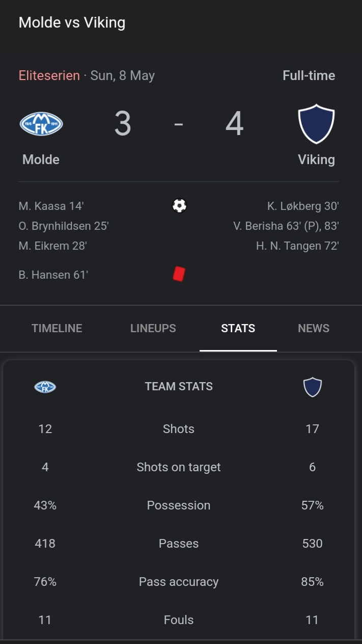Go to the News tab
The width and height of the screenshot is (362, 644).
[314, 328]
